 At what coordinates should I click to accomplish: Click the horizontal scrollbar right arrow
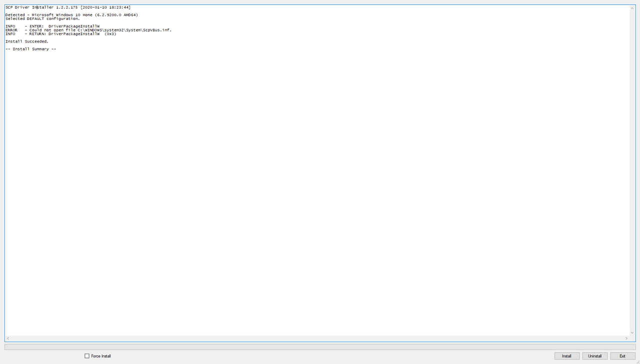[x=627, y=338]
